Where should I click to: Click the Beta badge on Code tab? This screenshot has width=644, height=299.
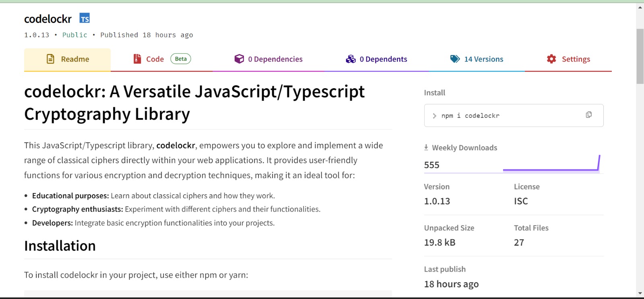[181, 59]
